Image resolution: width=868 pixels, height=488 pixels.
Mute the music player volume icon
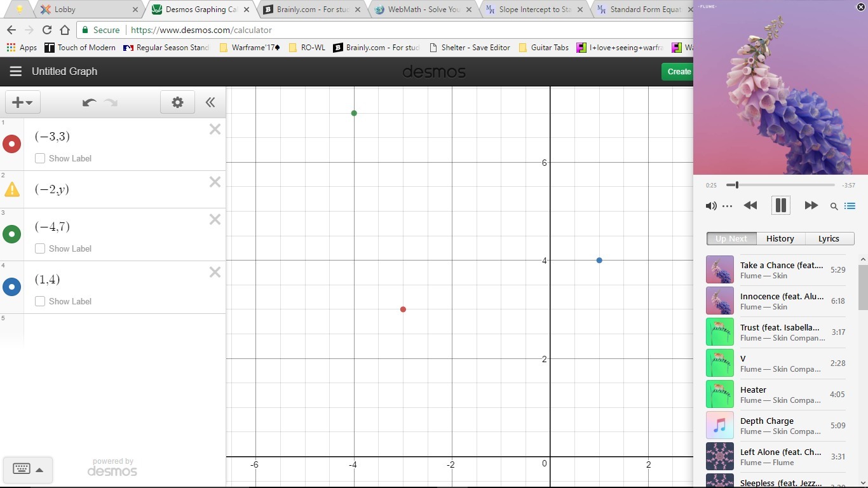(x=711, y=206)
